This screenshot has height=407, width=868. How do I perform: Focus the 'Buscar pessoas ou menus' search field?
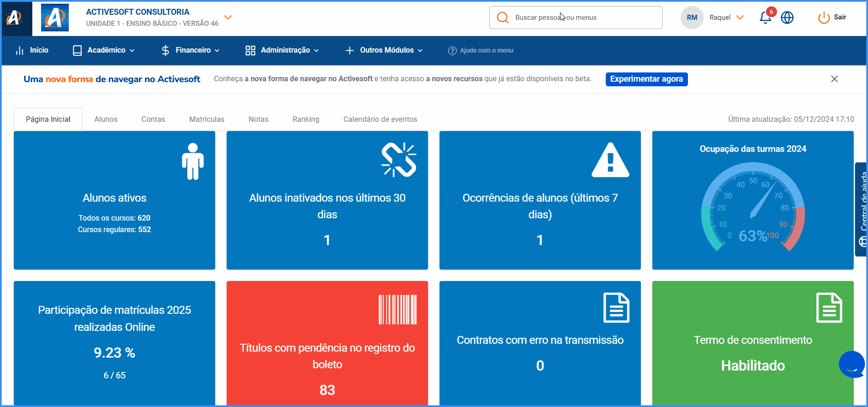tap(576, 18)
